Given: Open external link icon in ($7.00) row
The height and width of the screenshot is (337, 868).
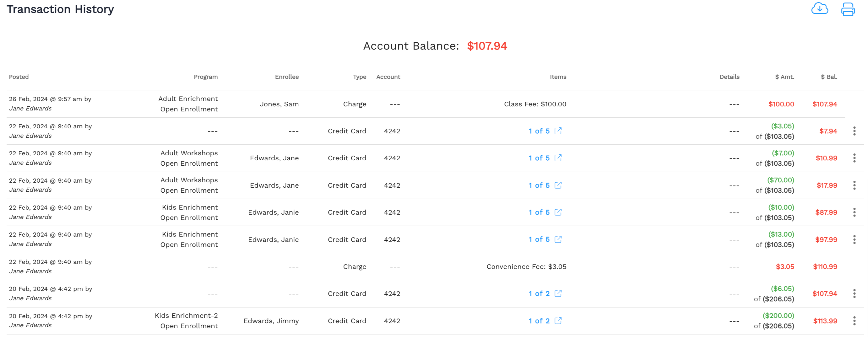Looking at the screenshot, I should [558, 158].
